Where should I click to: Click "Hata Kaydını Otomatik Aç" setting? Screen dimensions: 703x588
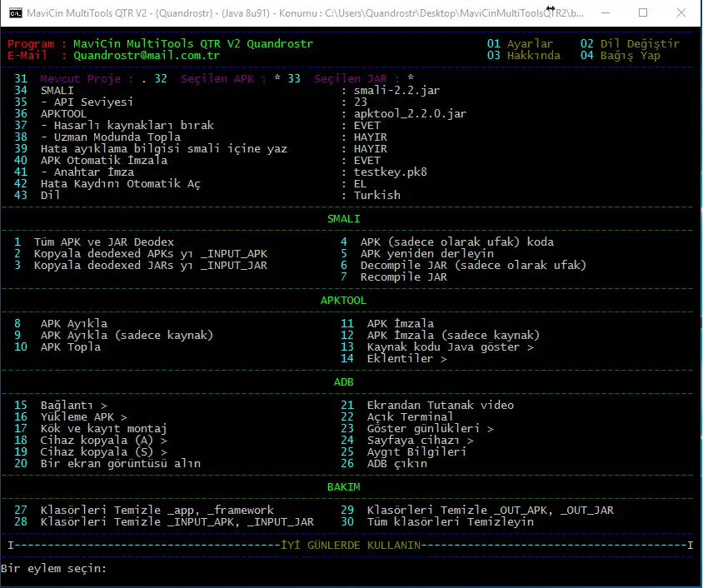[121, 184]
